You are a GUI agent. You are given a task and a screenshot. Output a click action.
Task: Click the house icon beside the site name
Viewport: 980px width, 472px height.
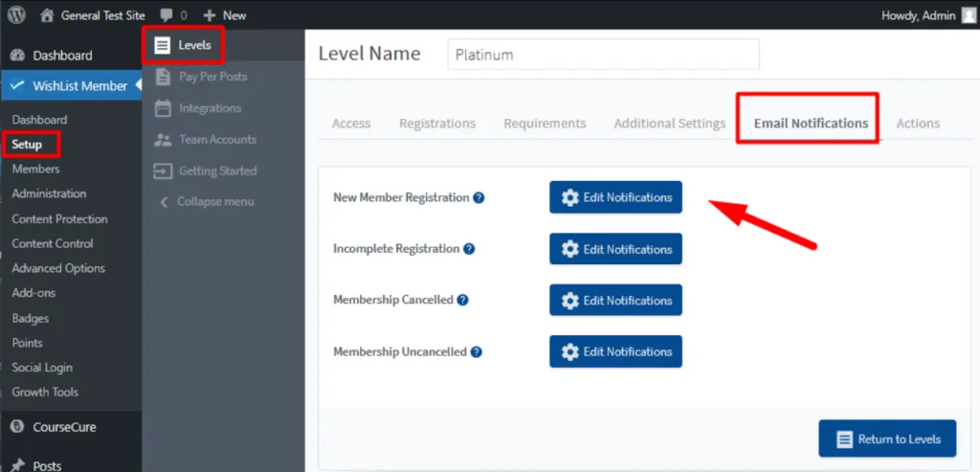[47, 15]
